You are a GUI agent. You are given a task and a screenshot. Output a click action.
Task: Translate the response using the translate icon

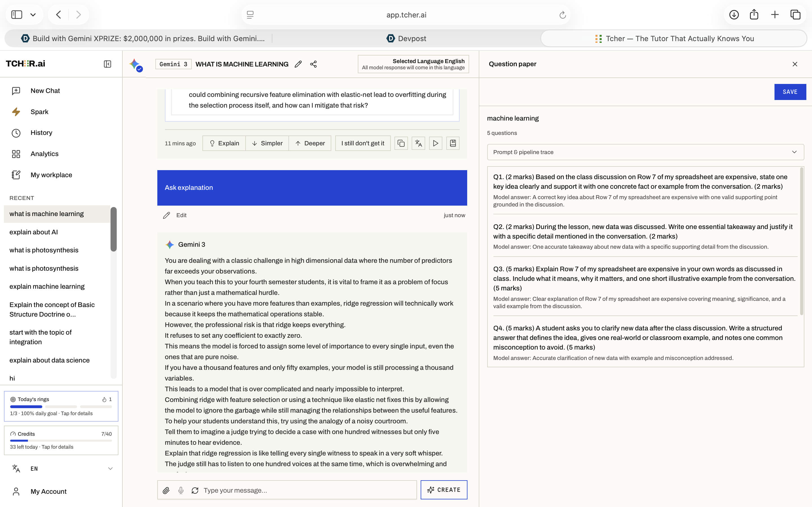click(x=418, y=143)
